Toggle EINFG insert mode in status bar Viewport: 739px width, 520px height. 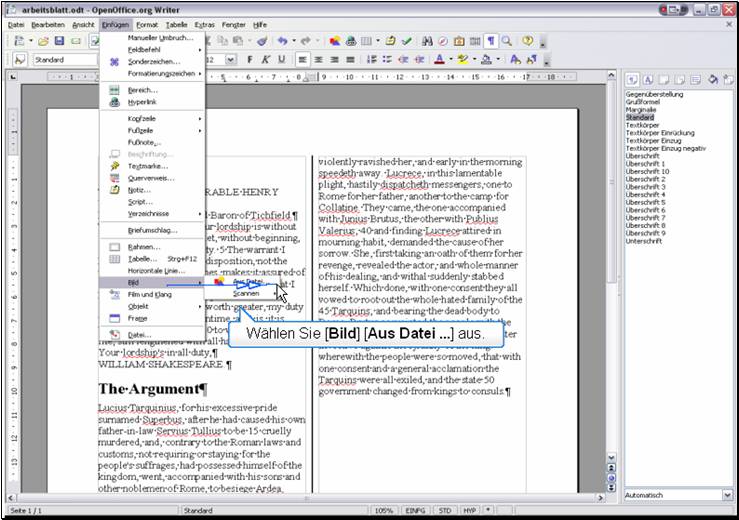click(x=413, y=511)
